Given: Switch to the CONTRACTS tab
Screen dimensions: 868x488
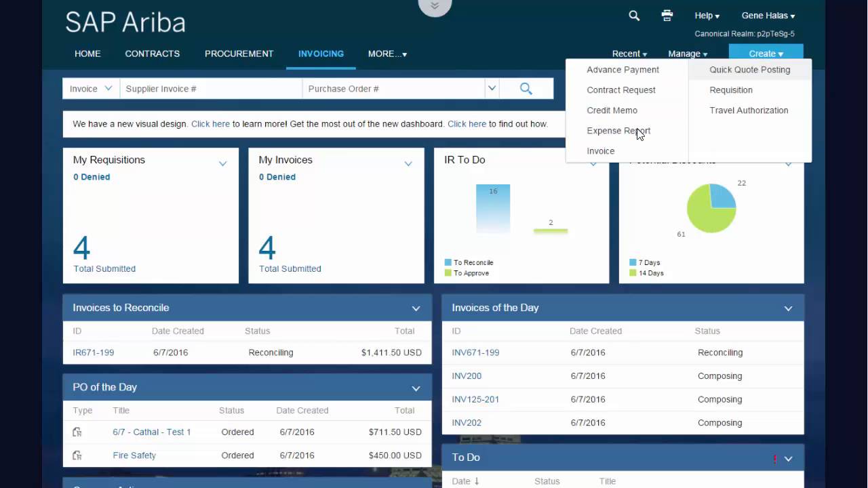Looking at the screenshot, I should coord(153,54).
